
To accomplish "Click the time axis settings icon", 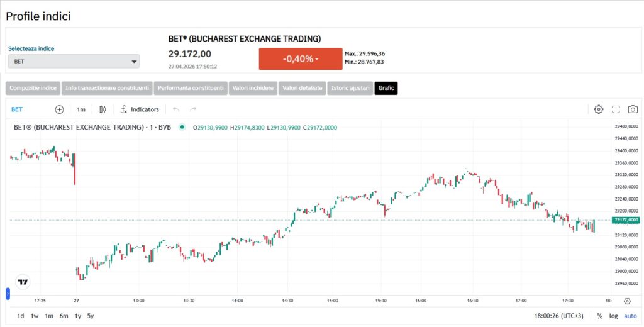I will click(627, 301).
